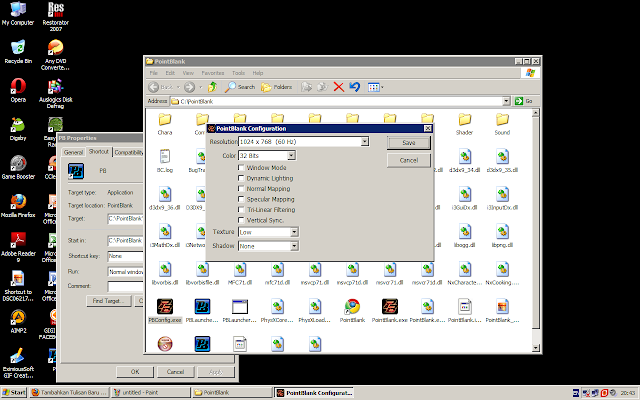Open Tools menu in Explorer
Screen dimensions: 640x400
(x=238, y=73)
